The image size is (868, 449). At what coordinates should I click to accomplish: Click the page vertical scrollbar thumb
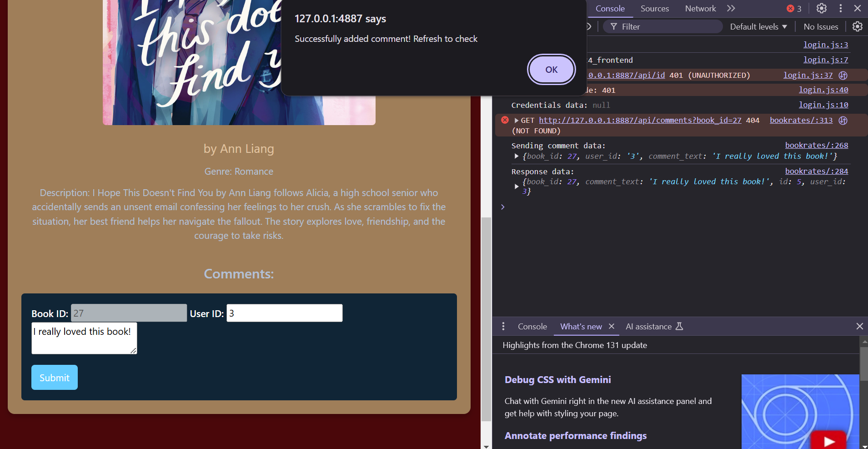pos(486,319)
